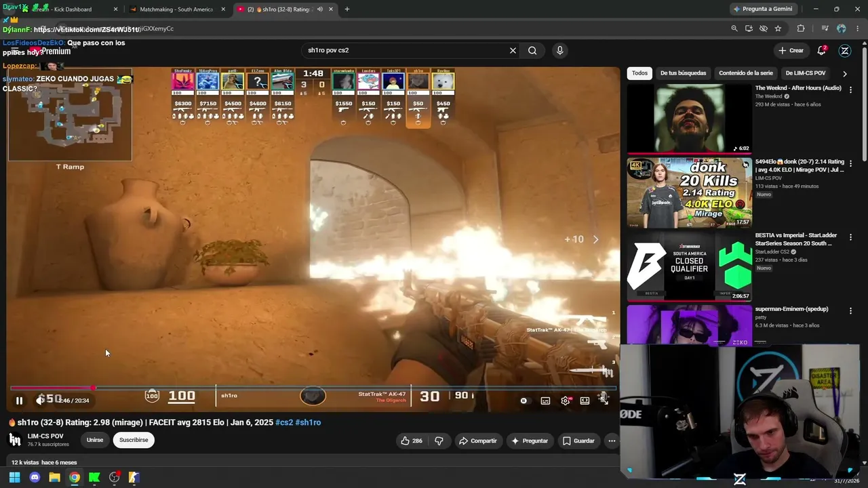Mute the sh1ro YouTube tab audio
This screenshot has height=488, width=868.
(x=320, y=9)
